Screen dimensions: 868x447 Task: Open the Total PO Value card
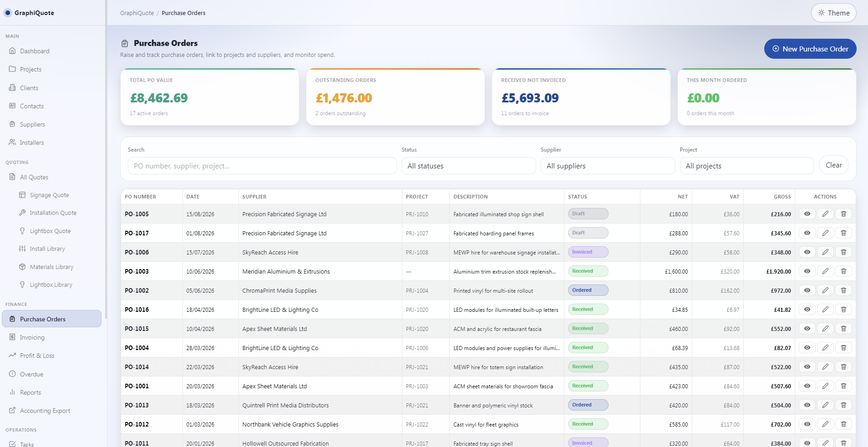click(210, 97)
